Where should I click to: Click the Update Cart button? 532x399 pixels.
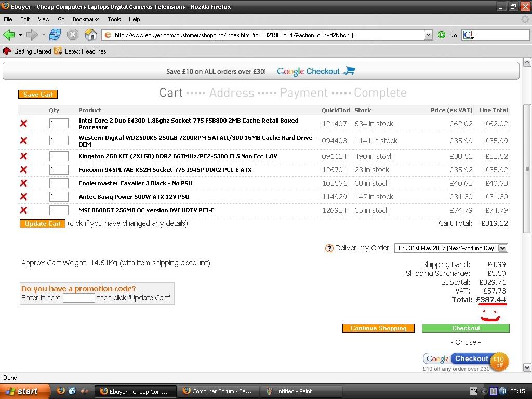(43, 224)
